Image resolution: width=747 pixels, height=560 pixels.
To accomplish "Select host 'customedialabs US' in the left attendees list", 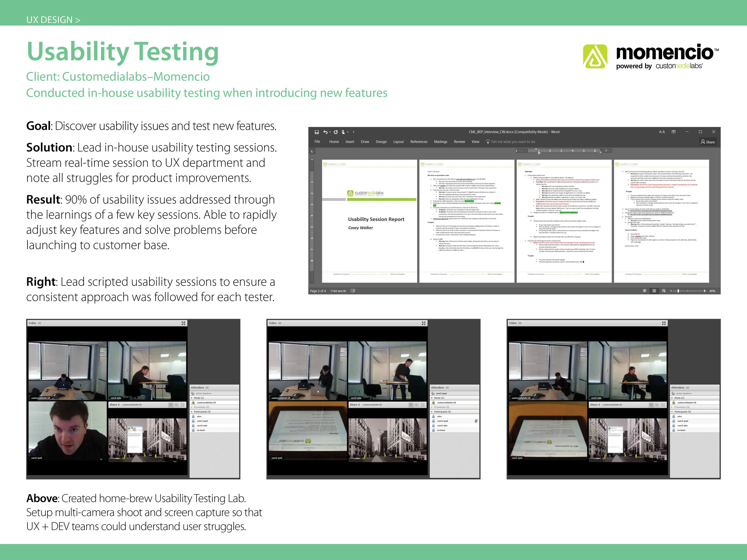I will [x=215, y=403].
